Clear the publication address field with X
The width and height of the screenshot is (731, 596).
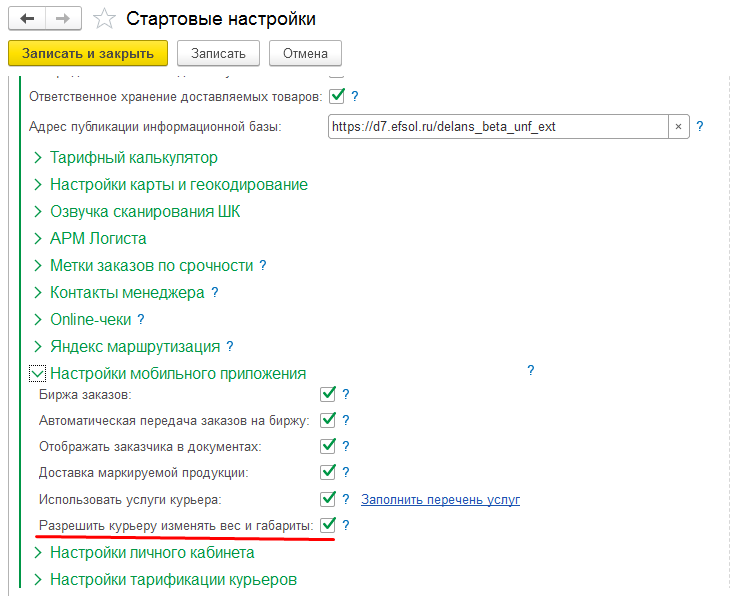pyautogui.click(x=679, y=126)
